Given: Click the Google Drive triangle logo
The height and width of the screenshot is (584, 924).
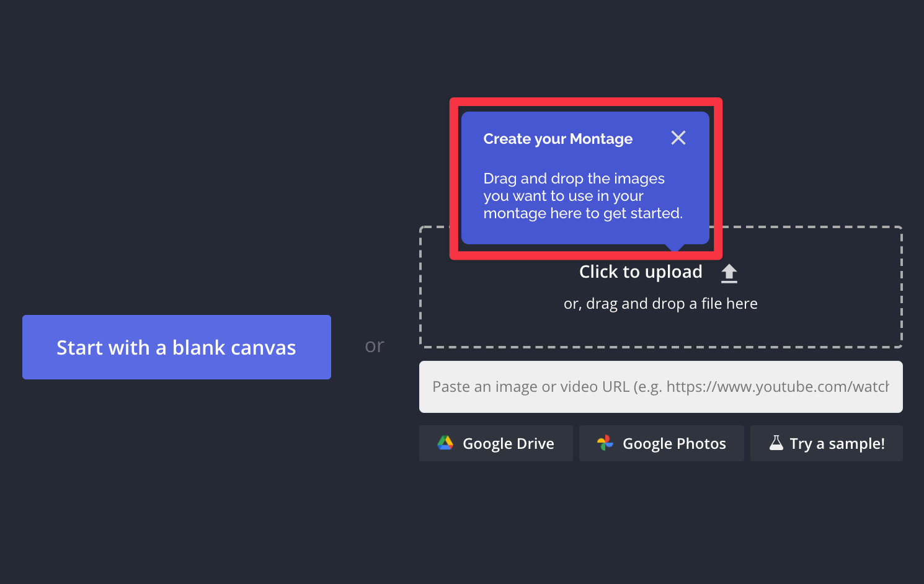Looking at the screenshot, I should [x=445, y=443].
